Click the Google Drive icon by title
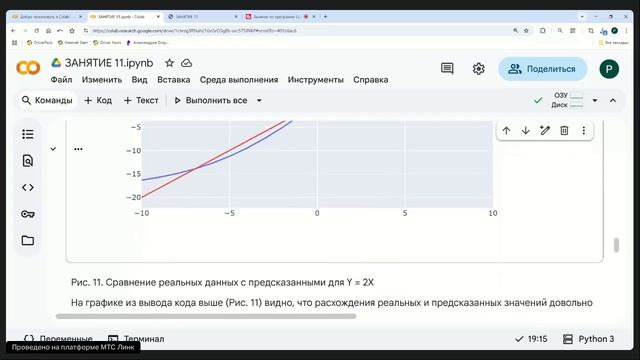 click(x=56, y=63)
